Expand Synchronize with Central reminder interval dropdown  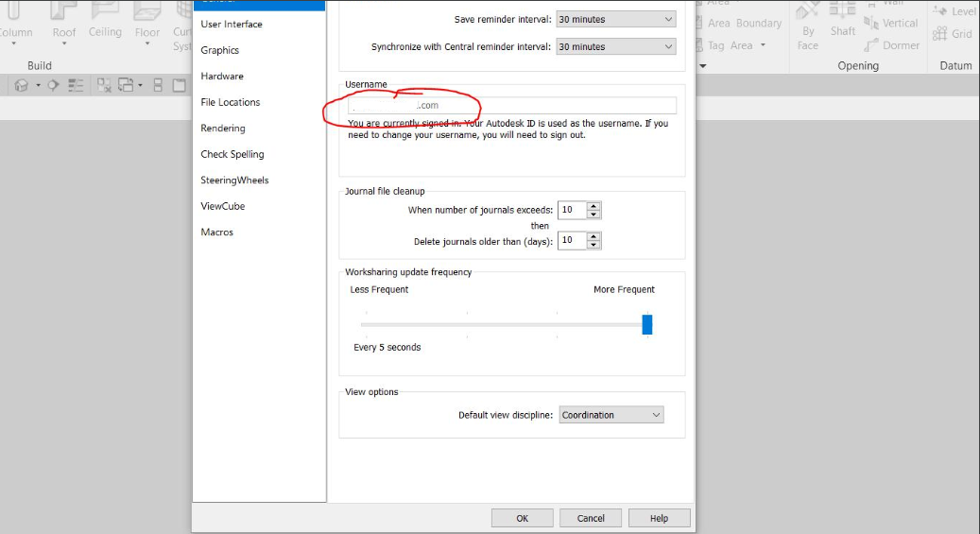click(x=615, y=46)
